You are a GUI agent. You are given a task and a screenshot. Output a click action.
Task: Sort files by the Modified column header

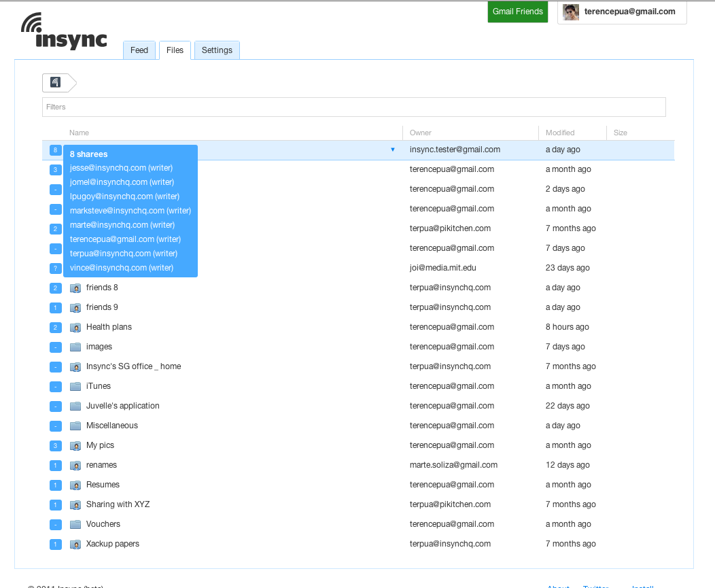point(560,133)
